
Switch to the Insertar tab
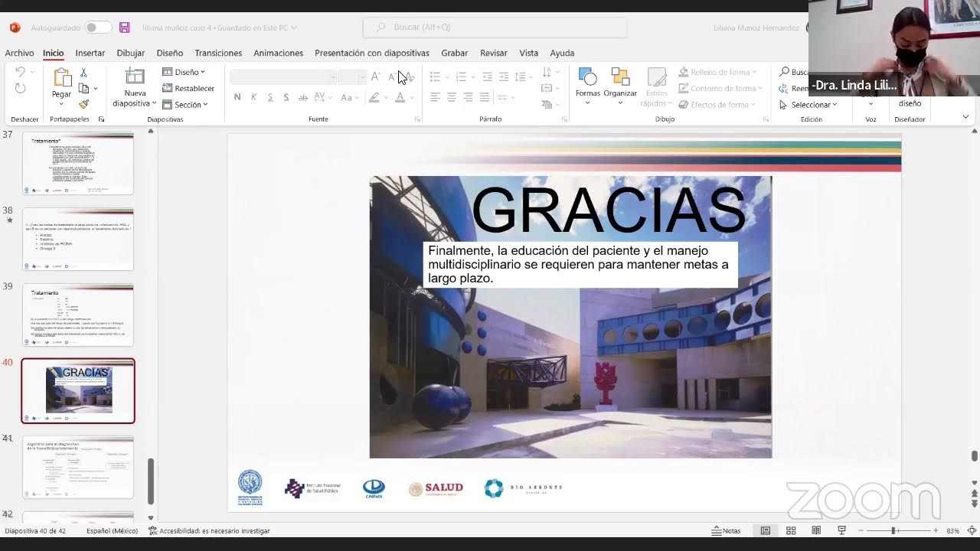point(90,53)
